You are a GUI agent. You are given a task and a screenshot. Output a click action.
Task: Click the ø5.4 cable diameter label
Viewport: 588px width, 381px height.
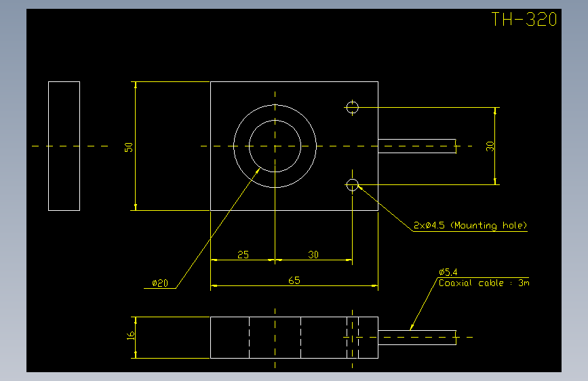pos(448,273)
